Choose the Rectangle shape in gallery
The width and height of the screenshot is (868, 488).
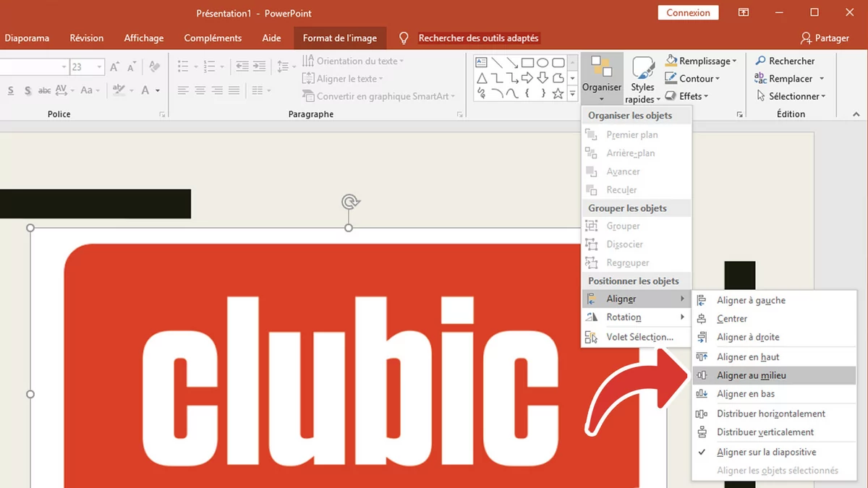527,62
